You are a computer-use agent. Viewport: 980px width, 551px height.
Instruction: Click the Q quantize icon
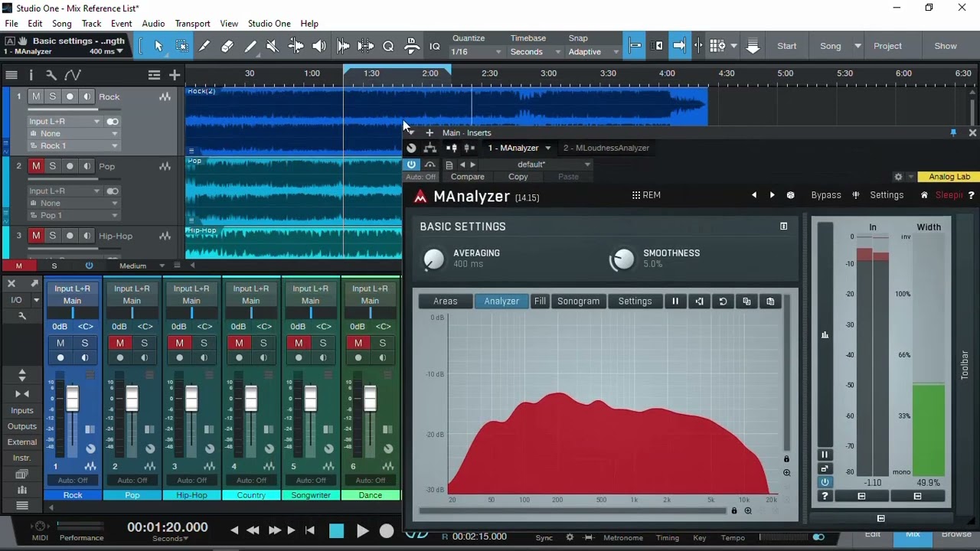388,46
